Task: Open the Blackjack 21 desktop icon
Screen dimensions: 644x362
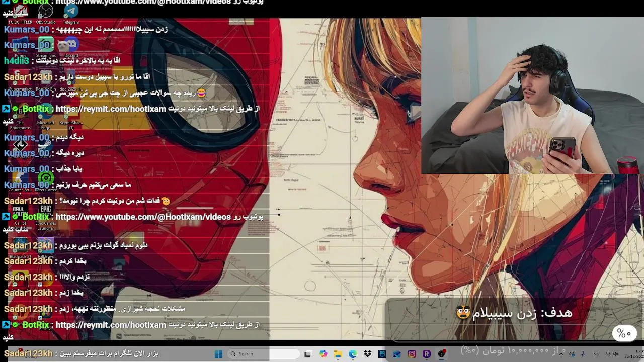Action: (20, 248)
